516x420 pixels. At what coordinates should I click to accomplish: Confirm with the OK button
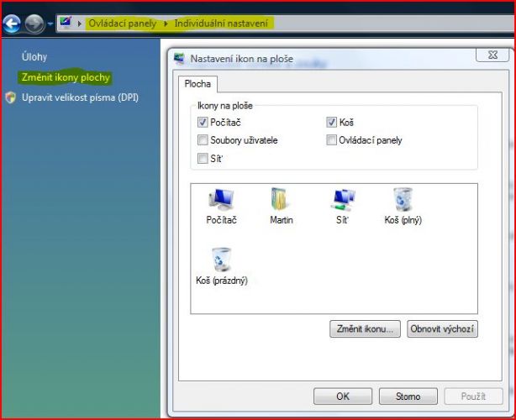pyautogui.click(x=343, y=396)
